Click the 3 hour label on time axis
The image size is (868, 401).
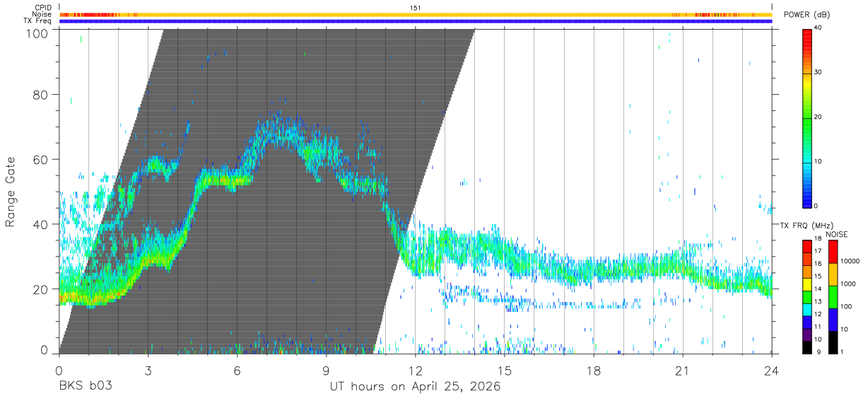pos(148,371)
